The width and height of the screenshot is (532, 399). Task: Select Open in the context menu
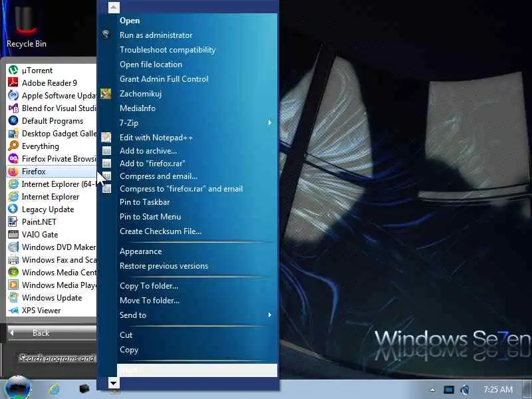coord(130,21)
